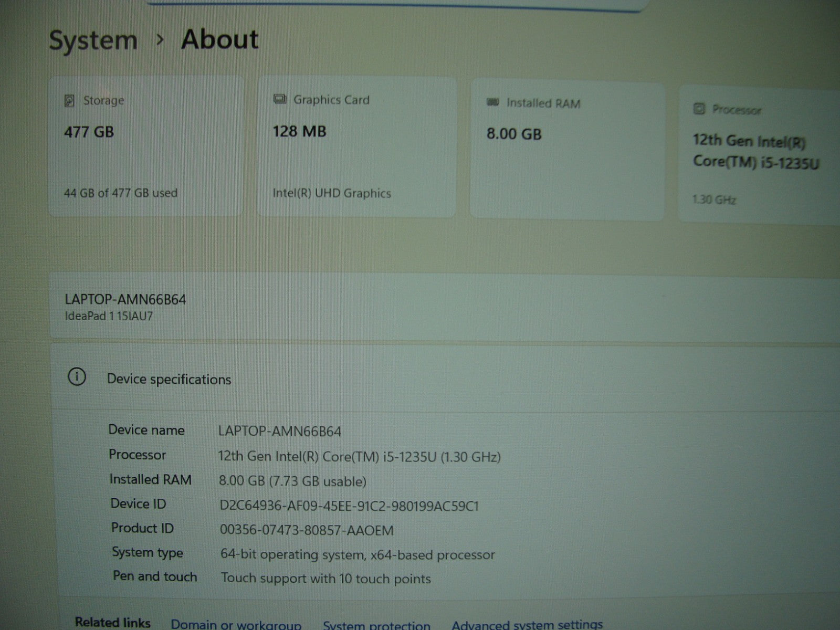Click the Device specifications info icon
Screen dimensions: 840x630
click(x=77, y=377)
